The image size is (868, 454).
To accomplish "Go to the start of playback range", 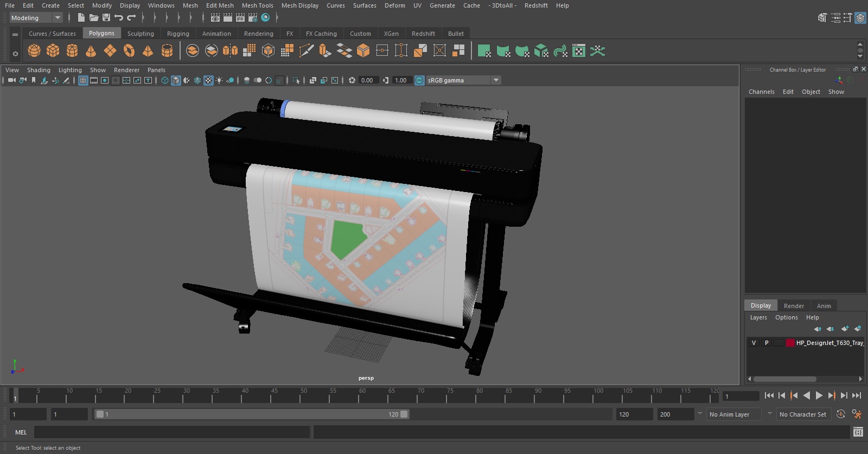I will 769,396.
